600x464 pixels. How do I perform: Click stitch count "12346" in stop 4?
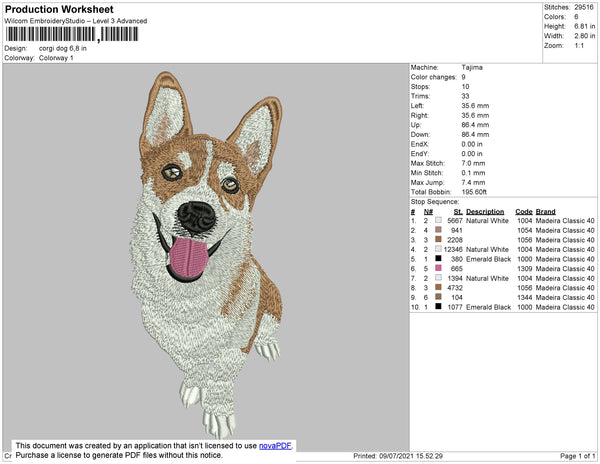click(x=453, y=249)
